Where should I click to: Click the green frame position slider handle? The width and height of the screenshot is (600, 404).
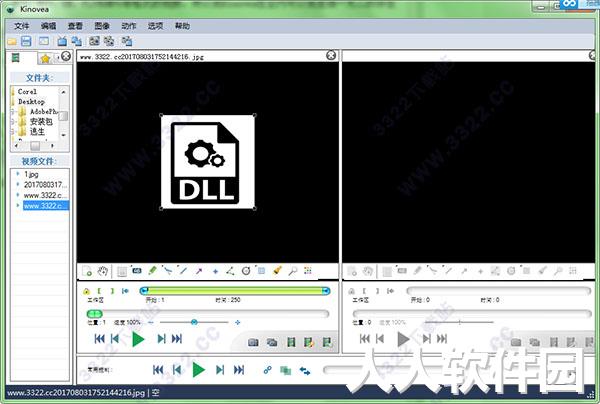coord(95,314)
